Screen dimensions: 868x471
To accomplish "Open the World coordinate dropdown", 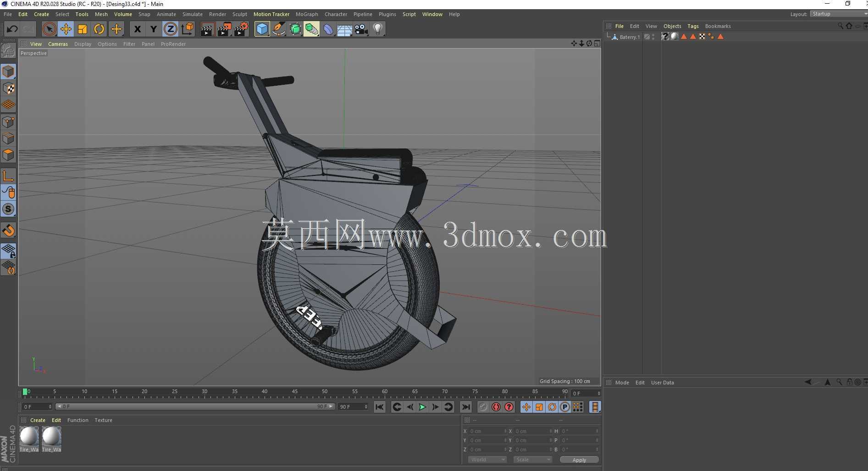I will pos(487,460).
